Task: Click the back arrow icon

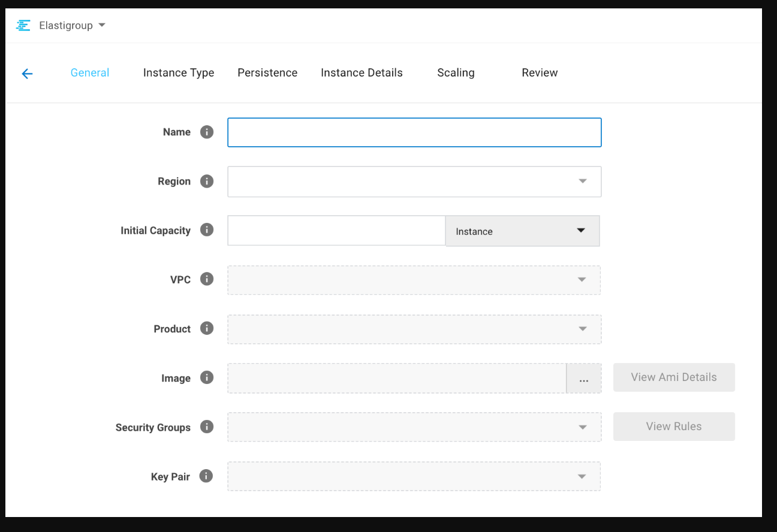Action: tap(27, 74)
